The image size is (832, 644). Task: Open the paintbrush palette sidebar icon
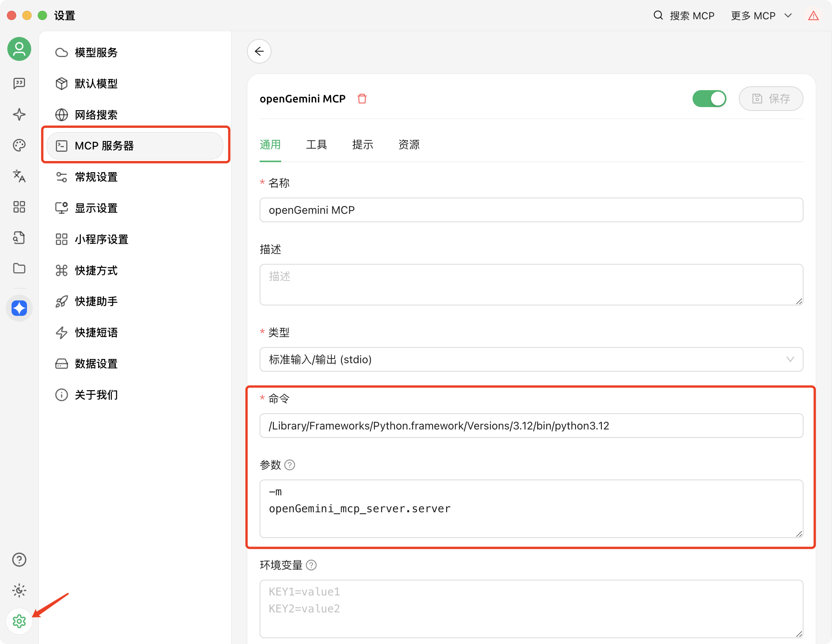(19, 145)
